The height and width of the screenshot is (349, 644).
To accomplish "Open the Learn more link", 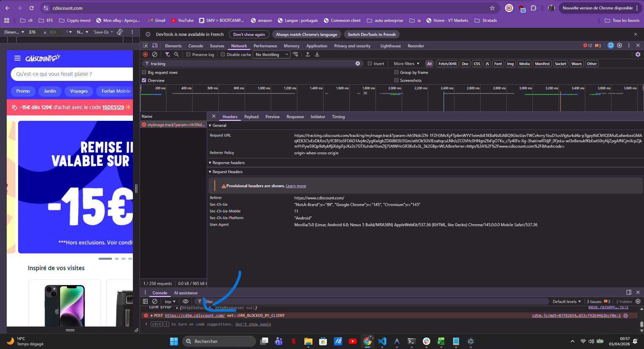I will tap(296, 186).
